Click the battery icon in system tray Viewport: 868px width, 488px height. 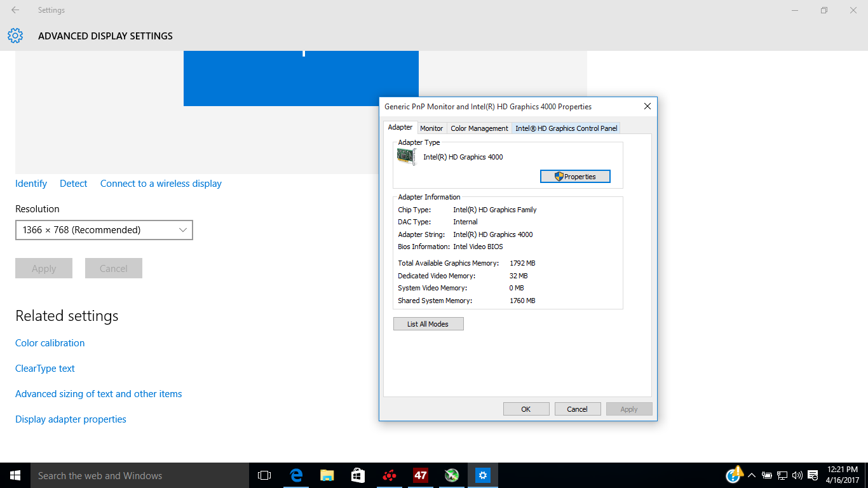(x=767, y=475)
